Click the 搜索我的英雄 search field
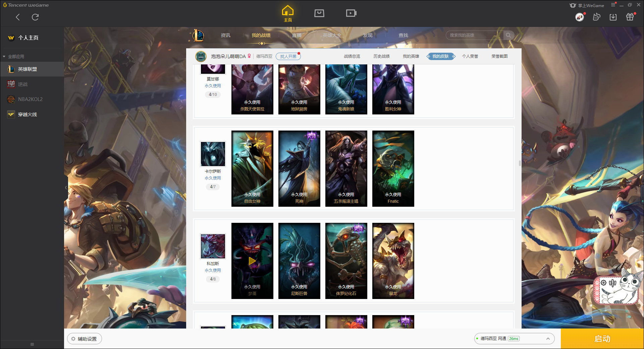The image size is (644, 349). [475, 35]
